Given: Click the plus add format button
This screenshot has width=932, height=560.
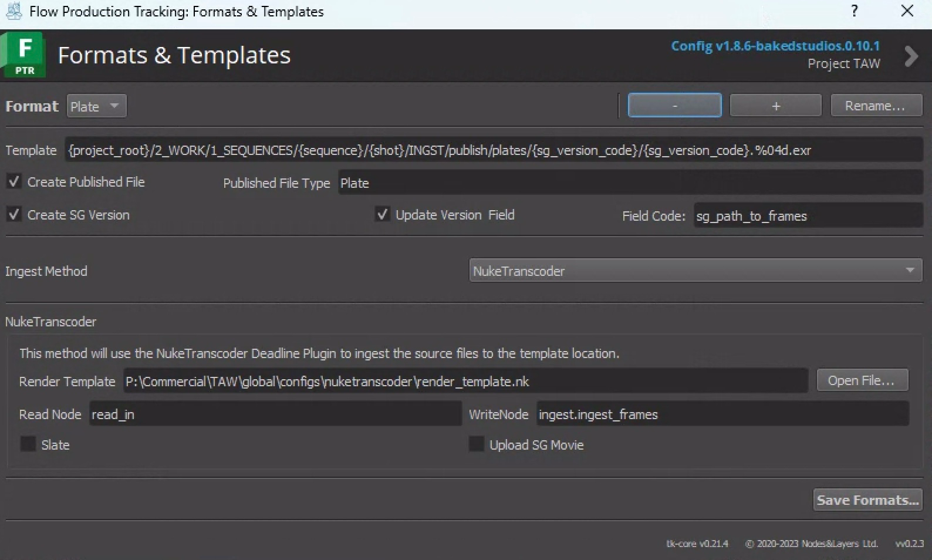Looking at the screenshot, I should point(775,106).
